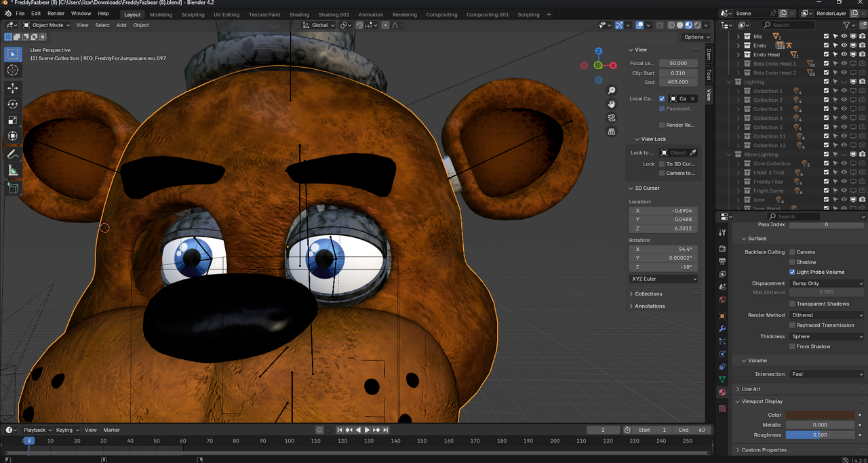868x463 pixels.
Task: Open the Particles properties tab icon
Action: point(722,342)
